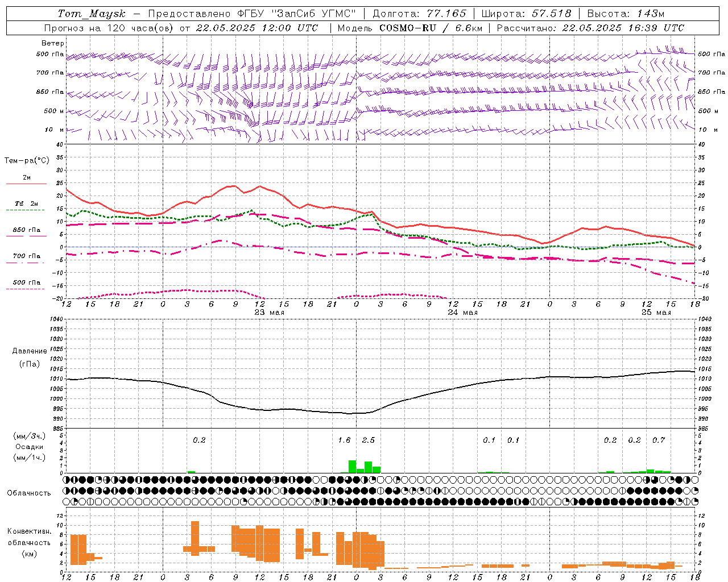Click the '1.6' precipitation amount value
Screen dimensions: 728x582
point(344,440)
